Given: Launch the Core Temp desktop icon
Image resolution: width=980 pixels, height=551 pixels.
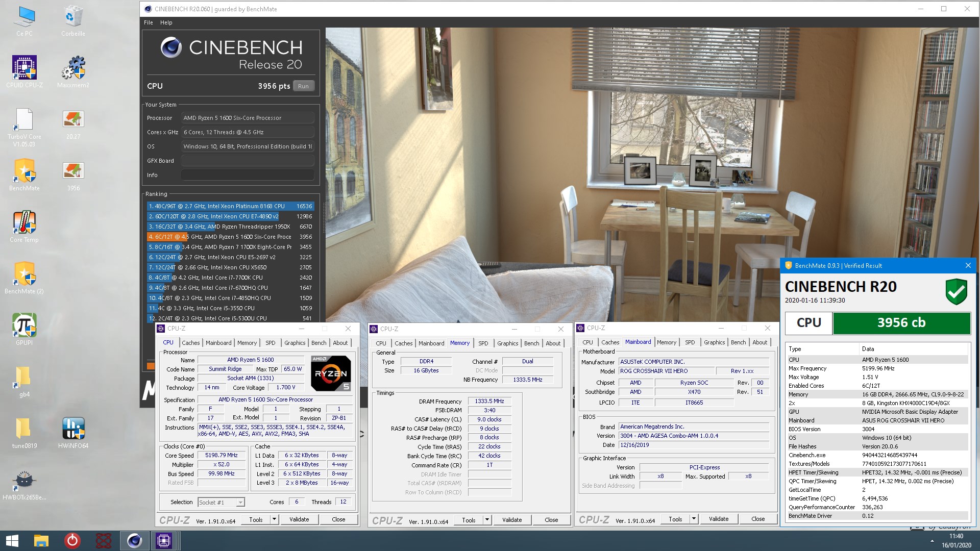Looking at the screenshot, I should pyautogui.click(x=24, y=227).
